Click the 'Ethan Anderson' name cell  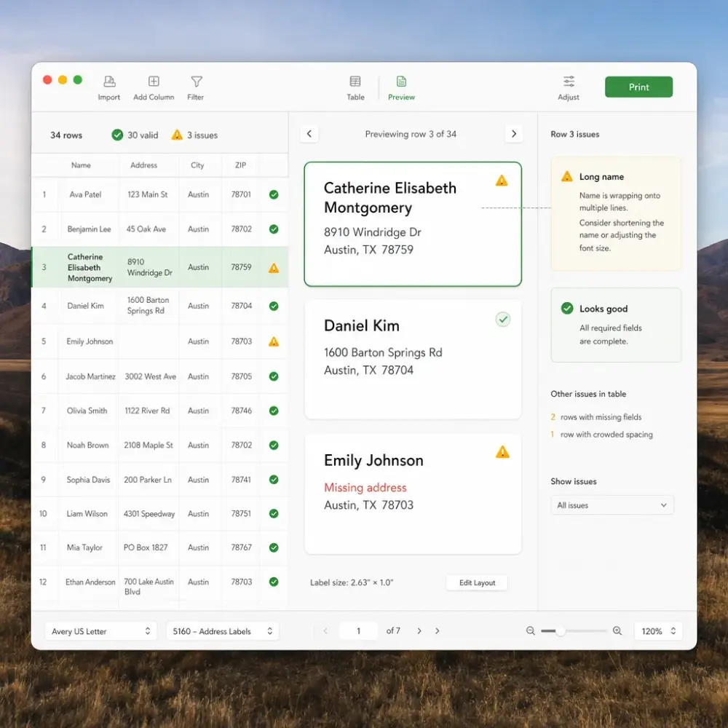[90, 582]
